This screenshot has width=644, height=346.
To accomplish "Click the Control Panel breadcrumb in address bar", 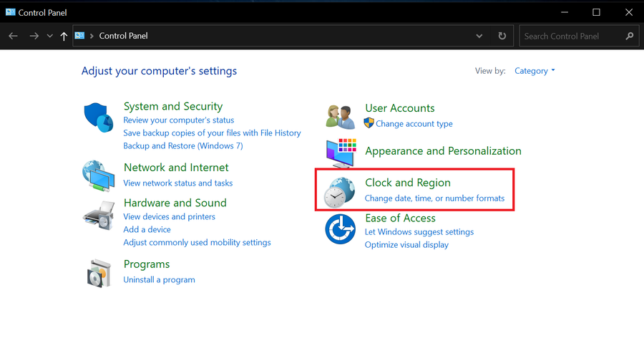I will click(x=123, y=36).
